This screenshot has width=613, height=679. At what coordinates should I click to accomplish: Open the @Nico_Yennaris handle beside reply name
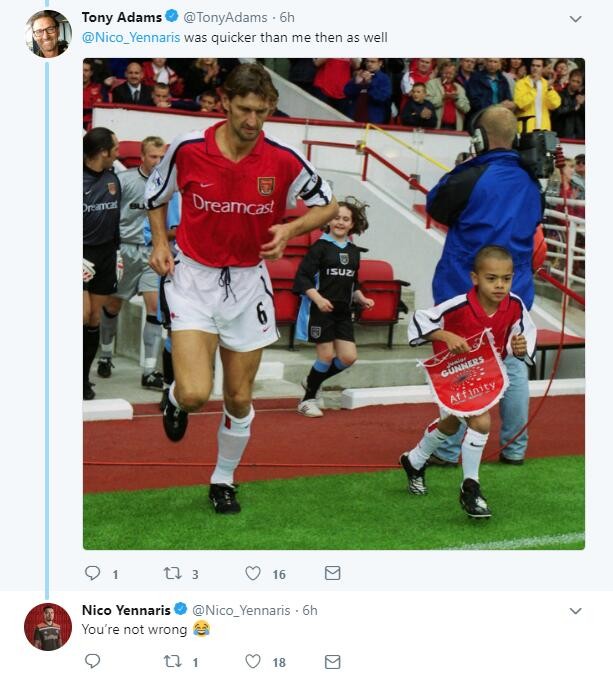click(x=240, y=610)
